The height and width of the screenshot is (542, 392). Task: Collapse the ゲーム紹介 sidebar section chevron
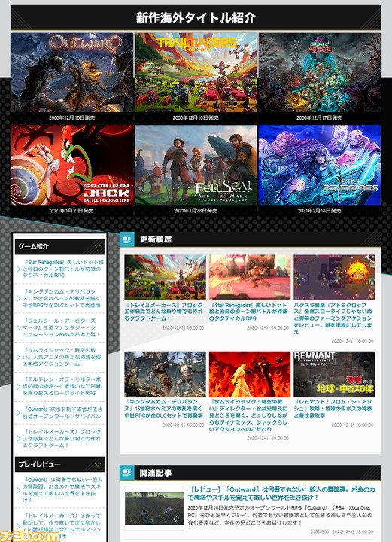tap(98, 246)
